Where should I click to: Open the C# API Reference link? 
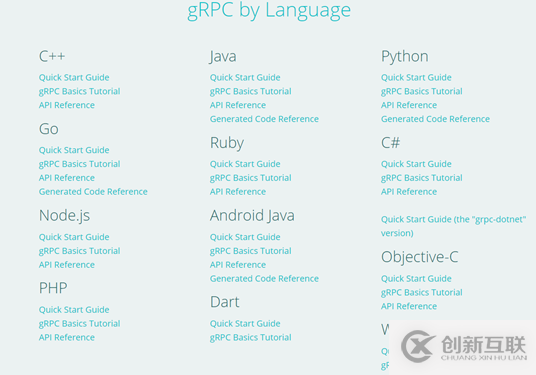[x=409, y=191]
